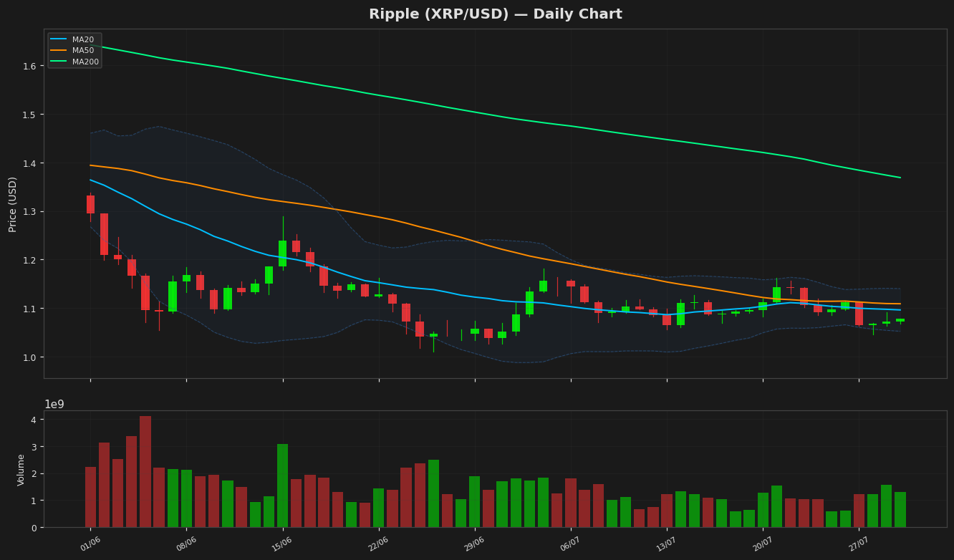
Task: Click the 27/07 date label
Action: point(859,545)
